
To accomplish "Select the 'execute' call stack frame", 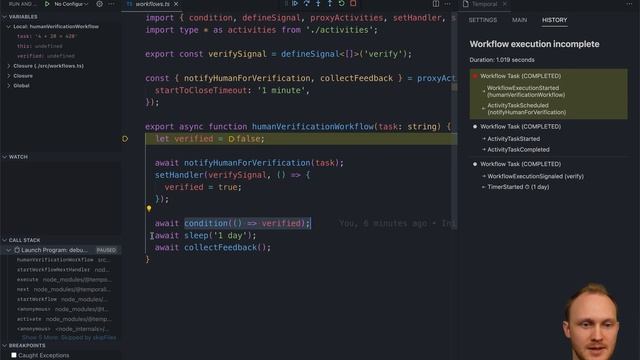I will coord(64,280).
